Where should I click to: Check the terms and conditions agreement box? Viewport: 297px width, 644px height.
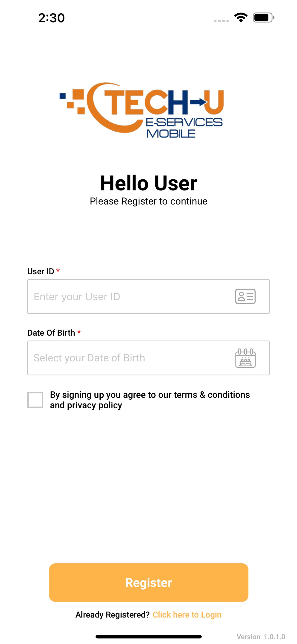click(x=35, y=400)
